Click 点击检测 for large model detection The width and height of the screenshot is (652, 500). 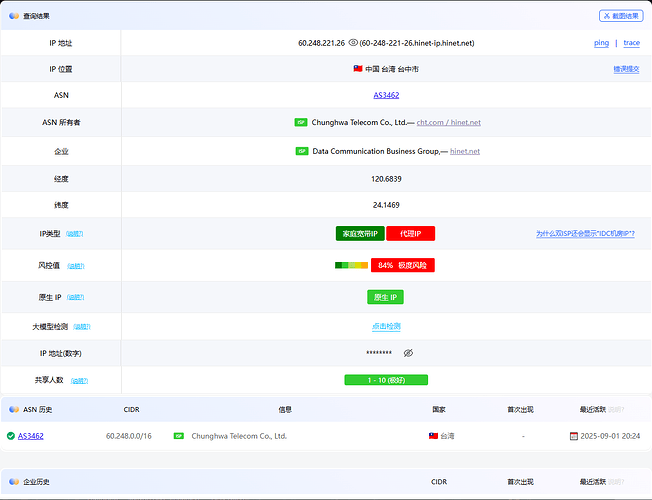[386, 326]
